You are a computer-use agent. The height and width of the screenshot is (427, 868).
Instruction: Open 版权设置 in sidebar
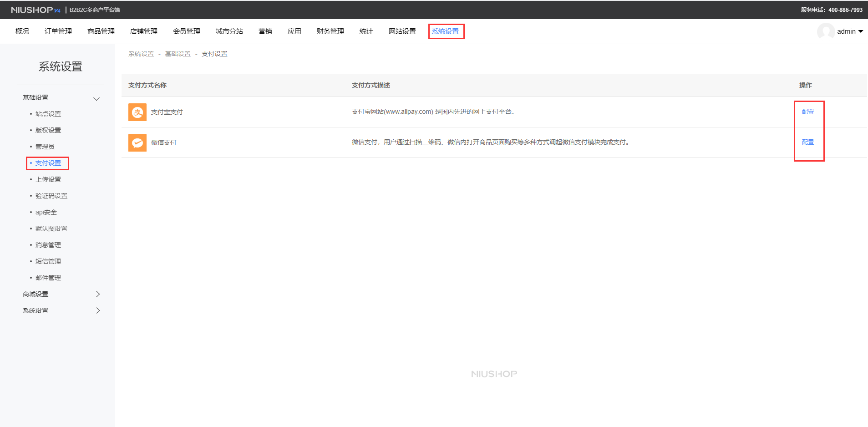click(x=48, y=130)
